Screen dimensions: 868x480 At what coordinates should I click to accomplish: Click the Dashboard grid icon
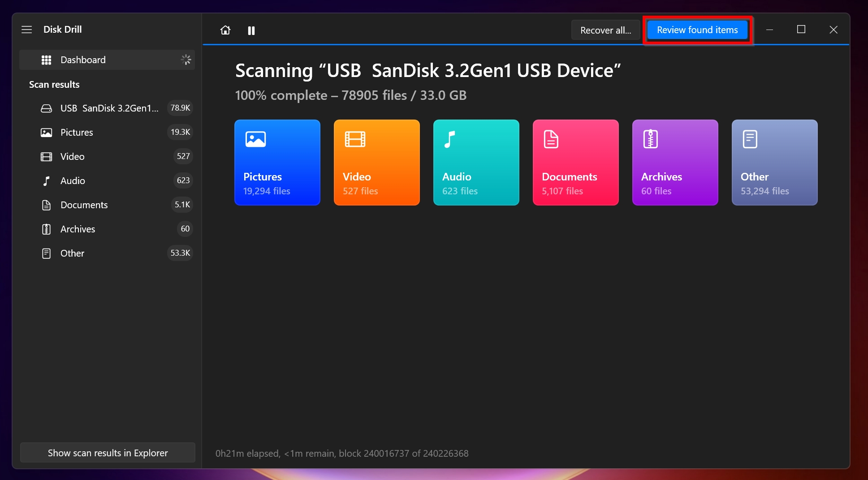pos(46,60)
